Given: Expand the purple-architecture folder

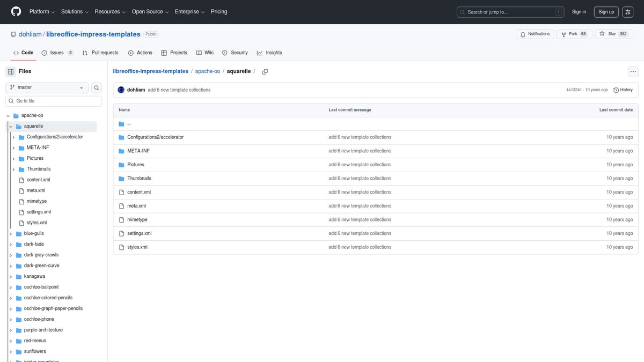Looking at the screenshot, I should click(11, 330).
